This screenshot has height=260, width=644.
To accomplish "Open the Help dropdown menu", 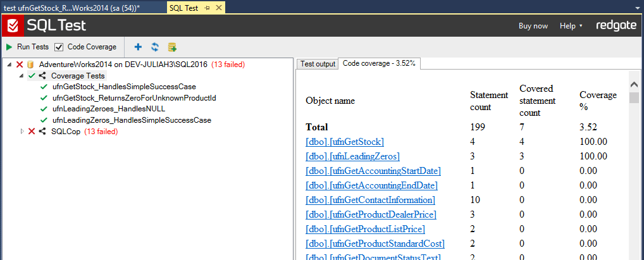I will pyautogui.click(x=571, y=26).
